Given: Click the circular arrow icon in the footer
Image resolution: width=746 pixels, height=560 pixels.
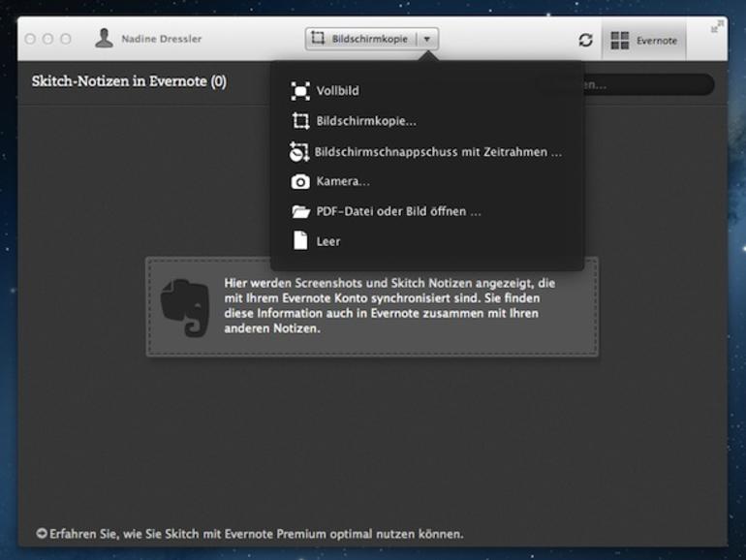Looking at the screenshot, I should coord(42,533).
